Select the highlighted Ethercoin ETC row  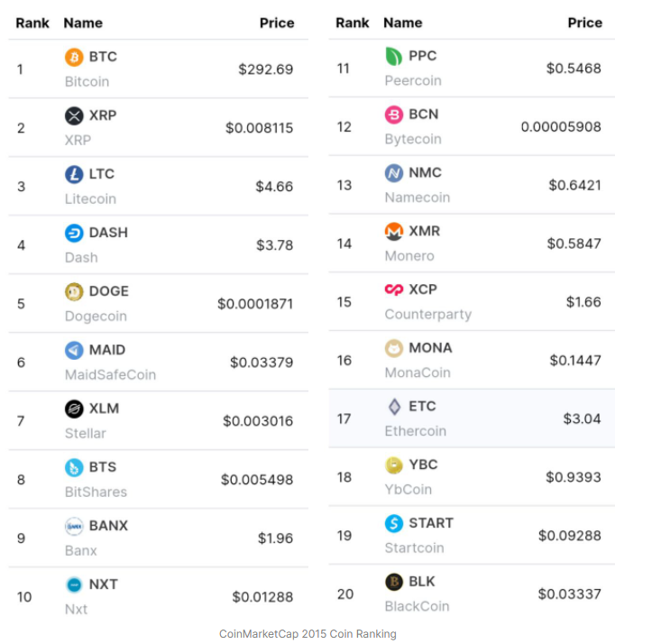coord(471,419)
